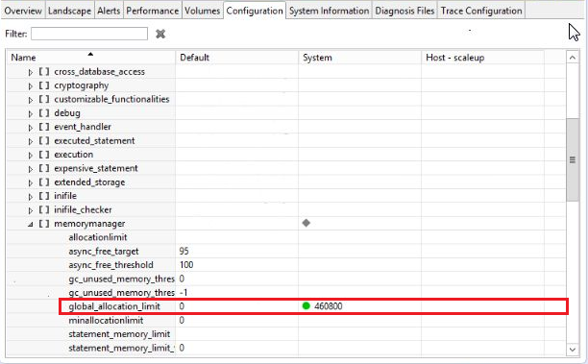Switch to the Performance tab
The image size is (588, 364).
pos(152,11)
